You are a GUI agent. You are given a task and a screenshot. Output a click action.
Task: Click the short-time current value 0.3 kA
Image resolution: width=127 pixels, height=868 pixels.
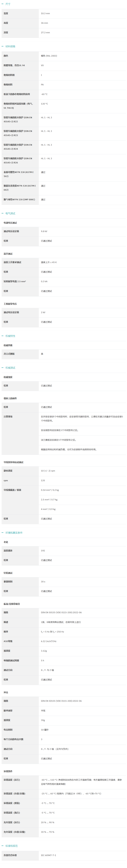tap(44, 281)
